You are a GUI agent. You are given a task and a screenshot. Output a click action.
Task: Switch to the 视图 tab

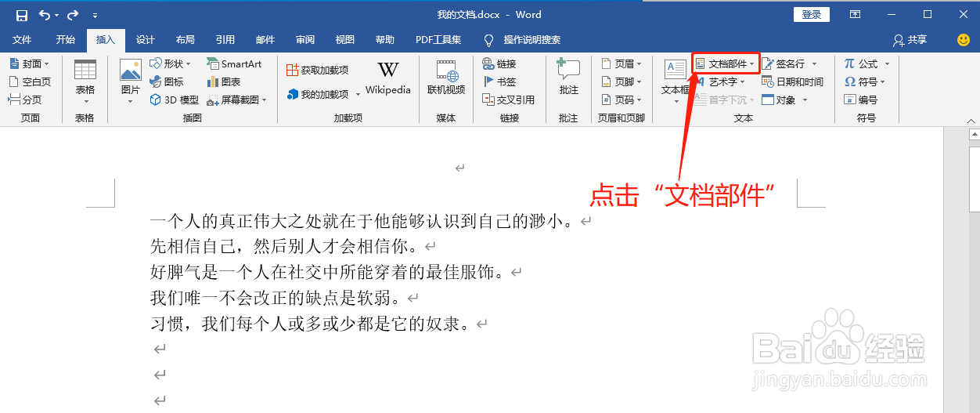345,40
